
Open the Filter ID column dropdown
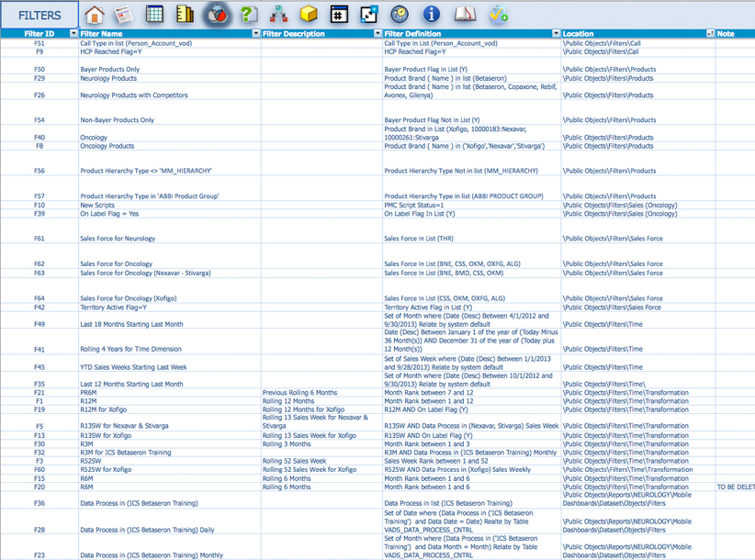coord(73,33)
